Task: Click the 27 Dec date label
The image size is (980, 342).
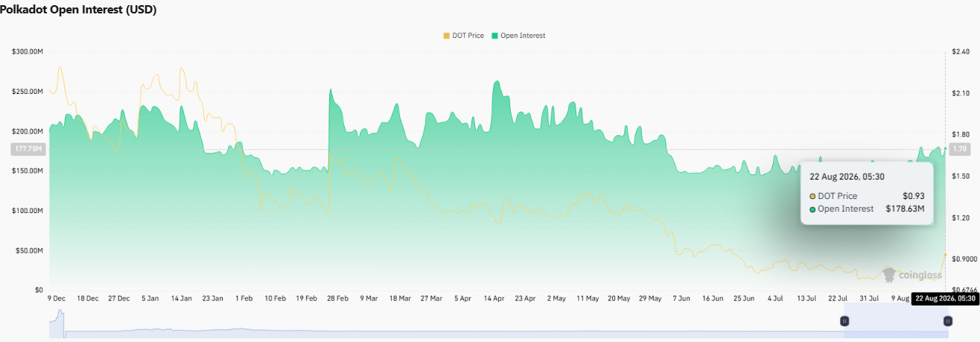Action: pos(118,298)
